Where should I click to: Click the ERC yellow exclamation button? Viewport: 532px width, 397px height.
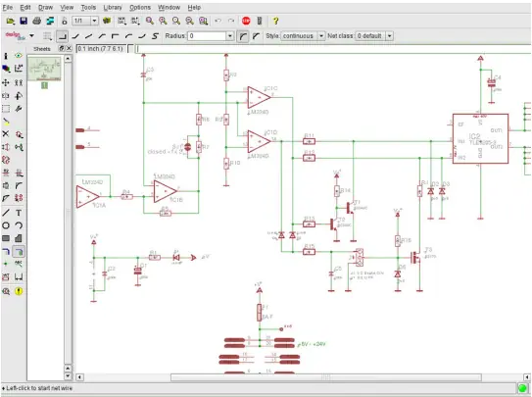pyautogui.click(x=19, y=291)
